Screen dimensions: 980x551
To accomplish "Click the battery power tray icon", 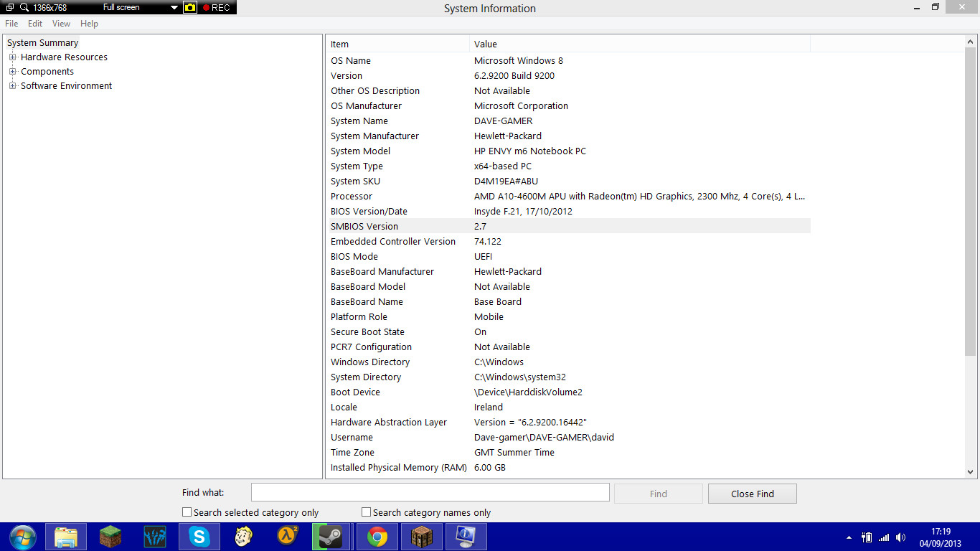I will [867, 537].
